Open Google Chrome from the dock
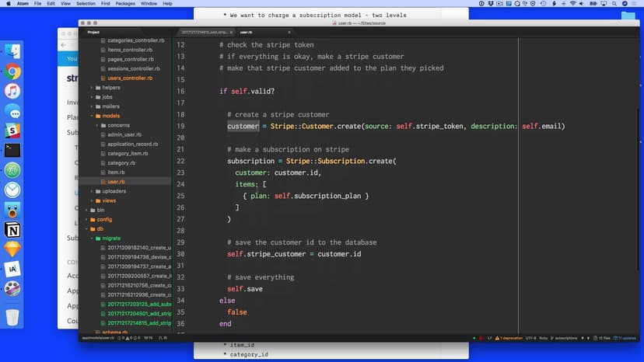The width and height of the screenshot is (644, 362). [x=12, y=71]
